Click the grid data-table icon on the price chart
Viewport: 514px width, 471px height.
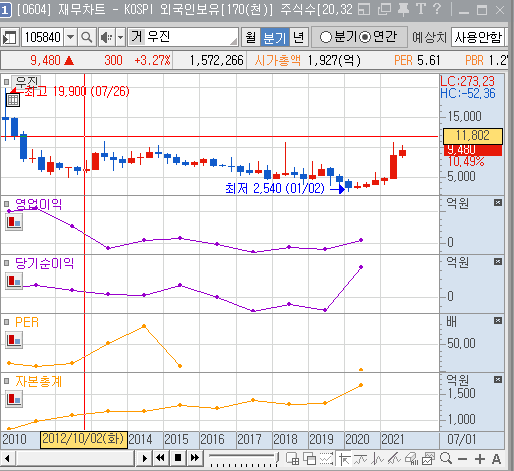[x=13, y=100]
